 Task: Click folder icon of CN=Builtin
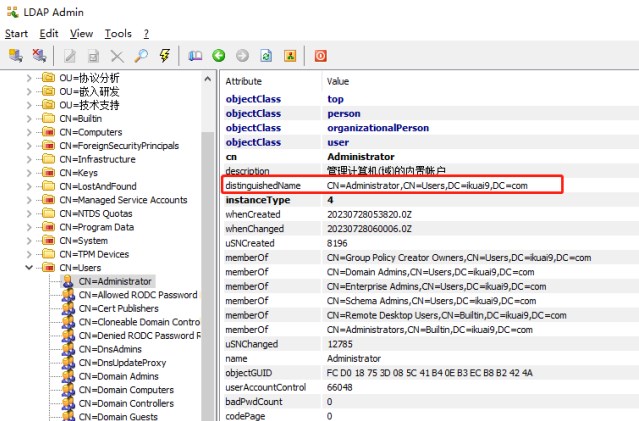point(48,119)
